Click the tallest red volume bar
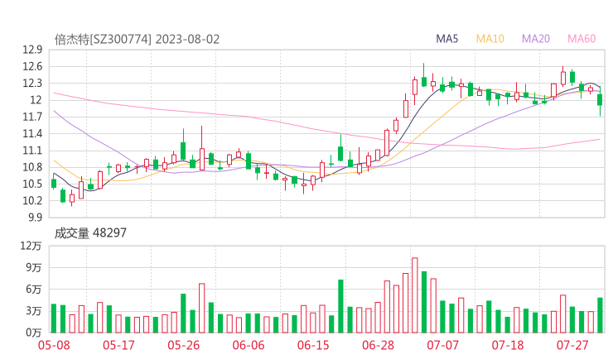Image resolution: width=613 pixels, height=364 pixels. pos(415,295)
